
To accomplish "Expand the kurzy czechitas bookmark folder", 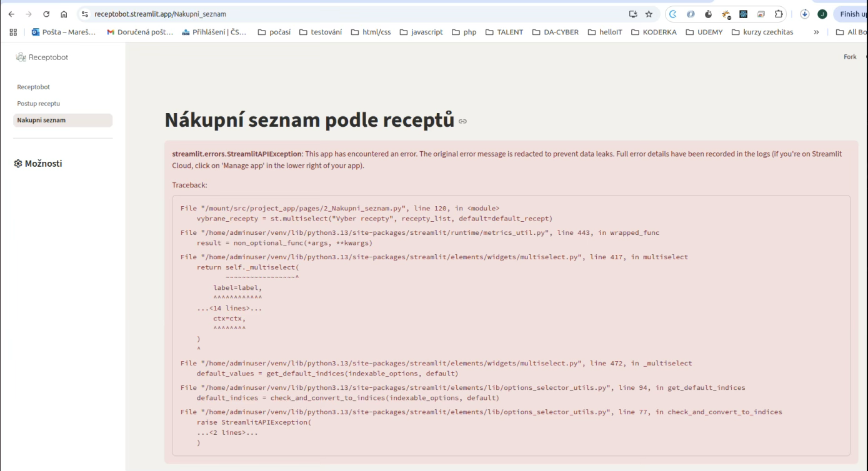I will pos(762,32).
